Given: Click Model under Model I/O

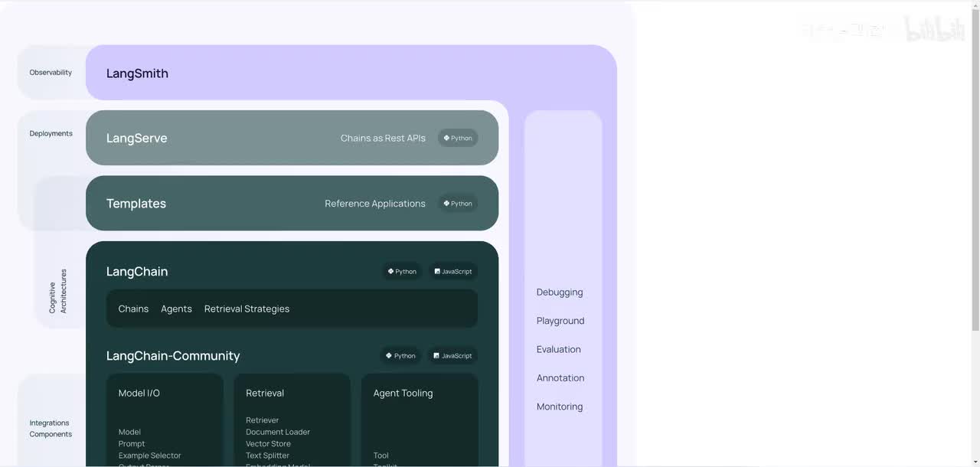Looking at the screenshot, I should (x=129, y=433).
